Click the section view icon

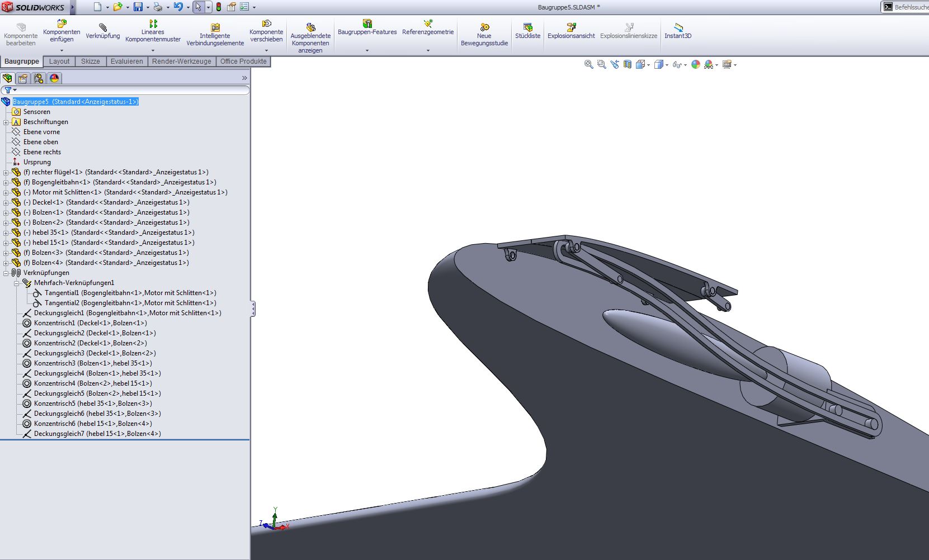(x=628, y=65)
